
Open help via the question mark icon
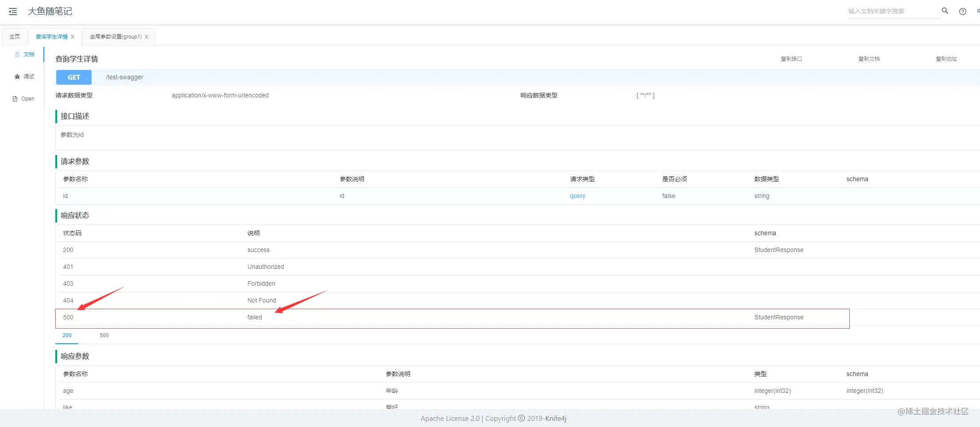963,12
